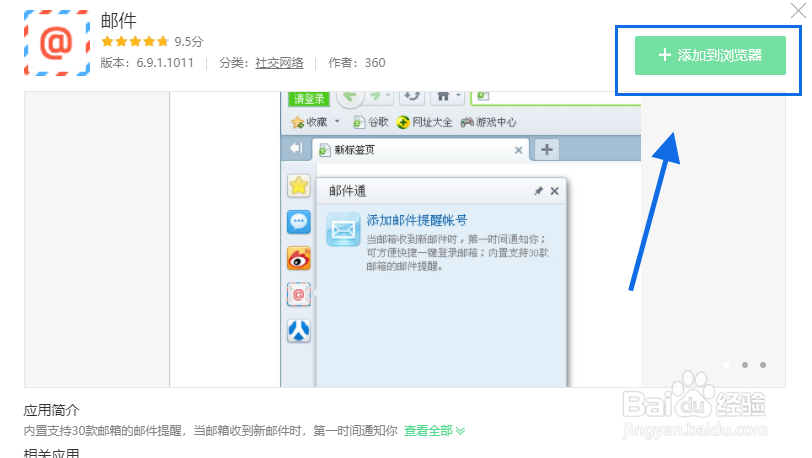Select the 新标签页 tab
The height and width of the screenshot is (458, 812).
[x=420, y=150]
